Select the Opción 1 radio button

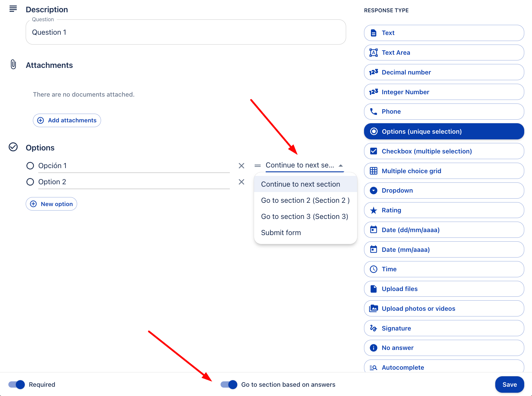(30, 166)
